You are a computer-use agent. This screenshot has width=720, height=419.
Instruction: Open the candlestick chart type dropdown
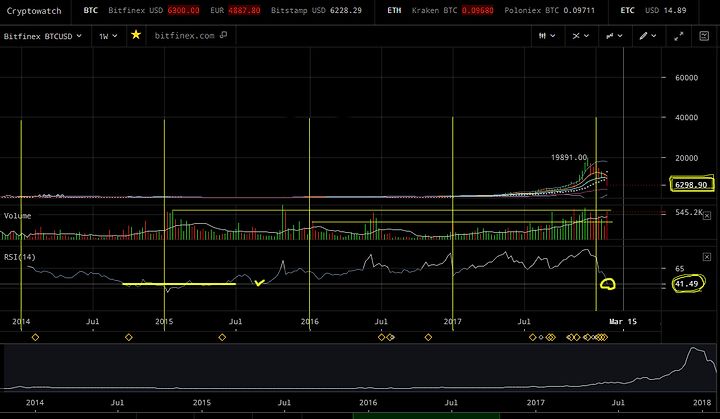pos(547,36)
